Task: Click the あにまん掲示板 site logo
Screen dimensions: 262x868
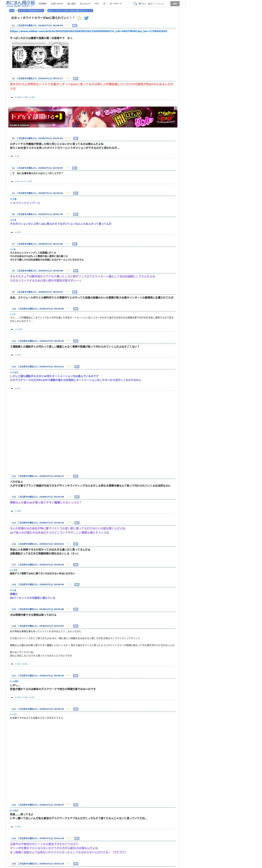Action: [x=20, y=4]
